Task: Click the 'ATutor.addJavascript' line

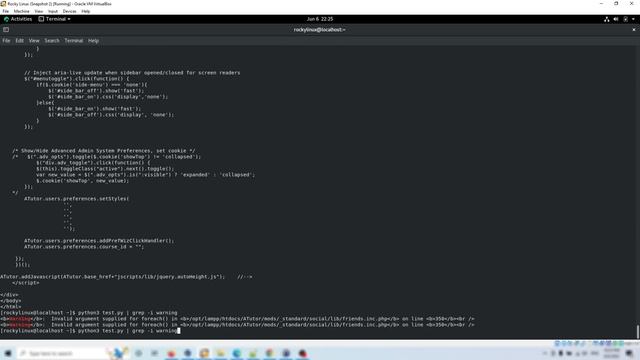Action: tap(126, 277)
